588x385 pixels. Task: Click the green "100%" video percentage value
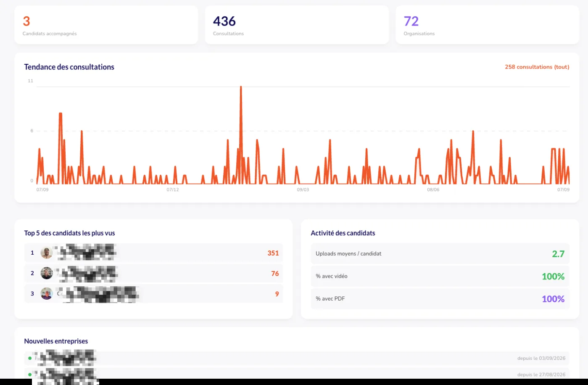[553, 277]
